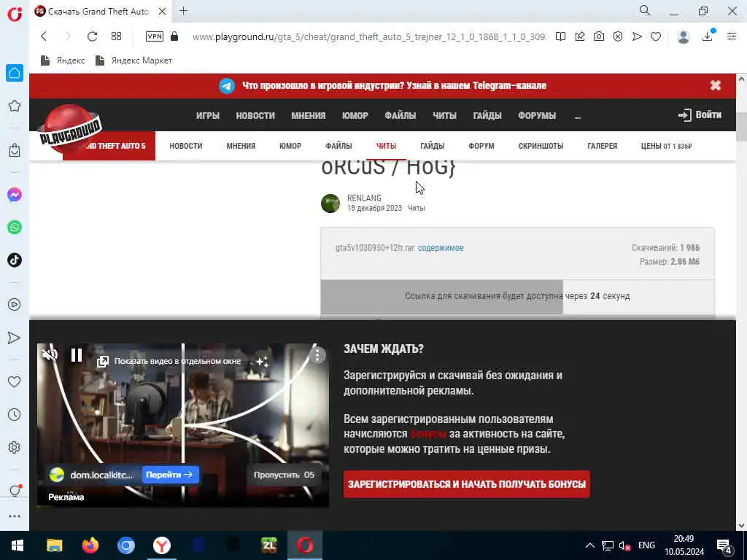
Task: Open File Explorer from the taskbar
Action: [x=54, y=545]
